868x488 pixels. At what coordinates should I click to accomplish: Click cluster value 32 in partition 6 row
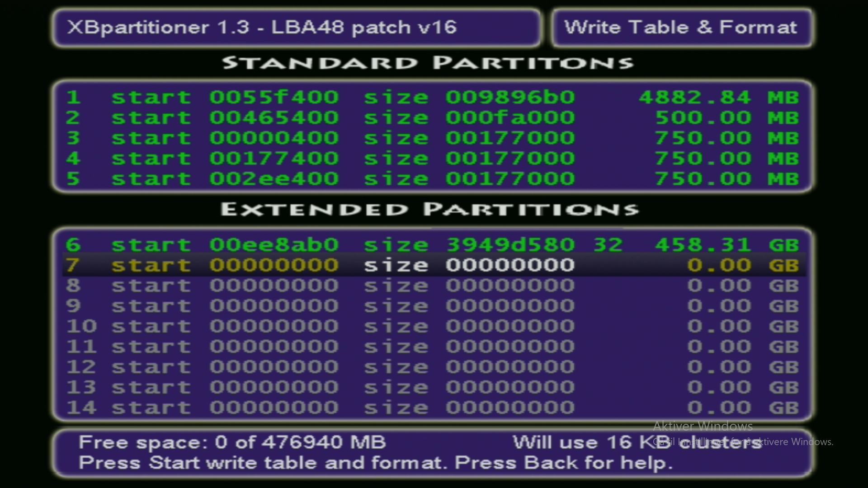[608, 245]
